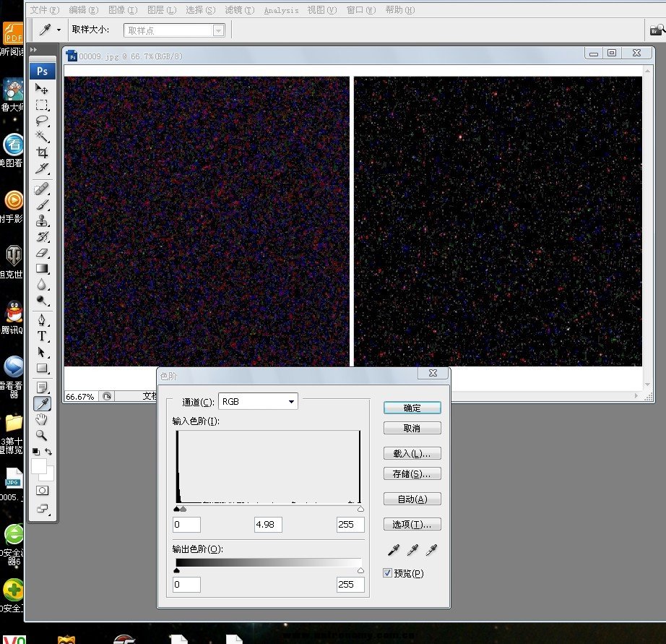Click the input white point slider
Viewport: 666px width, 644px height.
[360, 509]
